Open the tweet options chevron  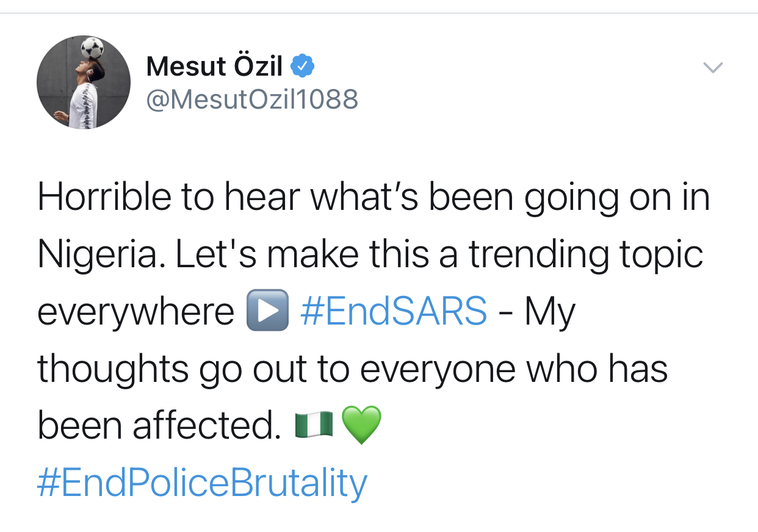[713, 66]
